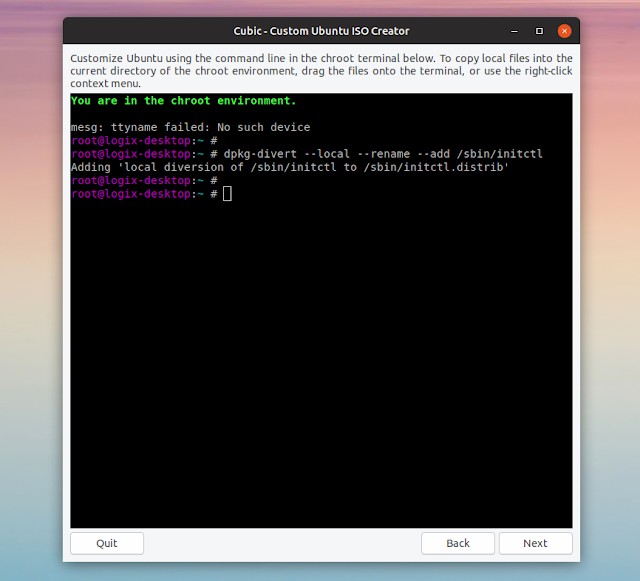Minimize the Cubic window
The image size is (640, 581).
pos(514,31)
